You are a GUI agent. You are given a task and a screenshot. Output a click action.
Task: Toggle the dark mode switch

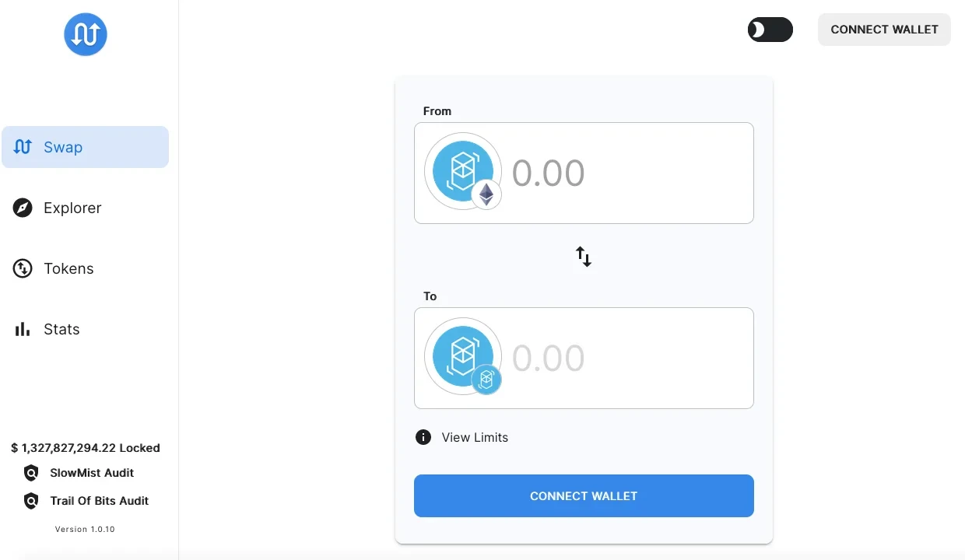click(770, 30)
